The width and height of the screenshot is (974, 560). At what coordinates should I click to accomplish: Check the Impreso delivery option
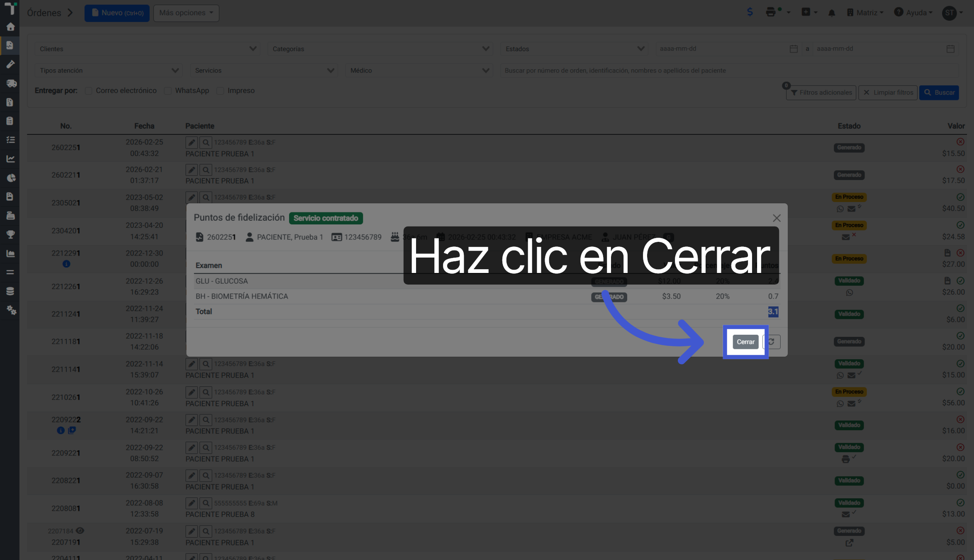(x=220, y=91)
